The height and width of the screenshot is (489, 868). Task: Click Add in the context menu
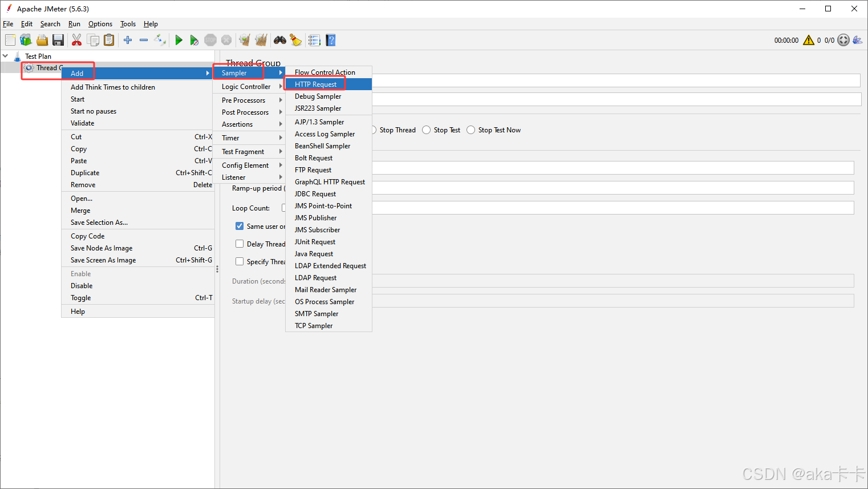(137, 74)
